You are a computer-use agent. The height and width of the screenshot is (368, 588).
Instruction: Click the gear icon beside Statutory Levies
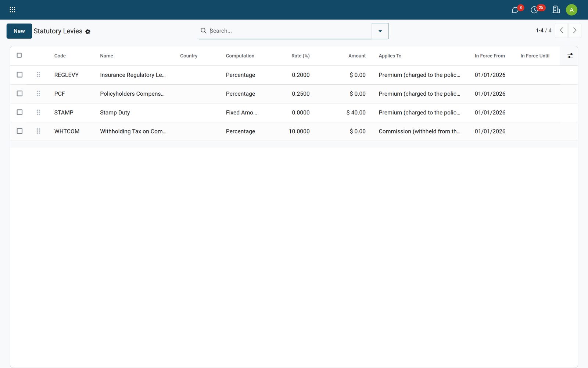click(88, 32)
